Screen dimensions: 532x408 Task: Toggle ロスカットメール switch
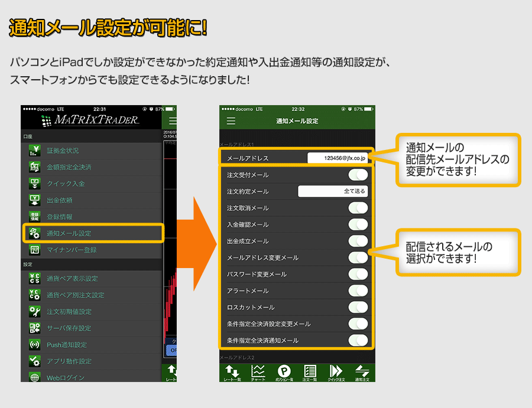click(358, 308)
